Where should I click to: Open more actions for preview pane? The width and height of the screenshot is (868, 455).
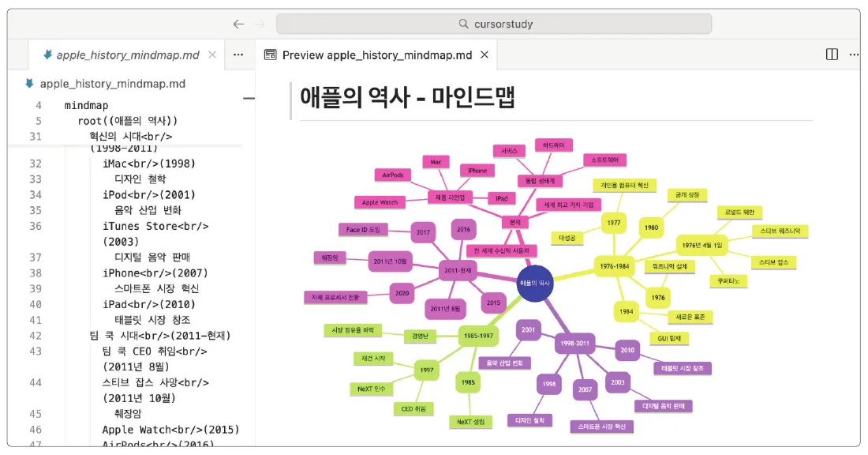click(x=854, y=55)
